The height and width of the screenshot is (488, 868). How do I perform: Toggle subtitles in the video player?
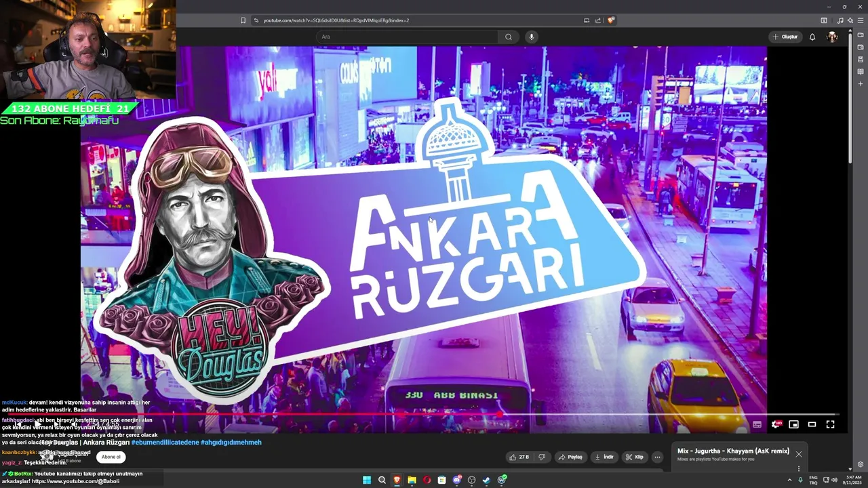(757, 424)
